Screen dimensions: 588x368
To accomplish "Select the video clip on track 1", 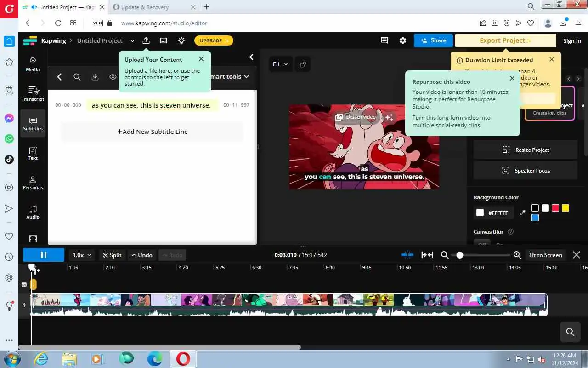I will (289, 305).
